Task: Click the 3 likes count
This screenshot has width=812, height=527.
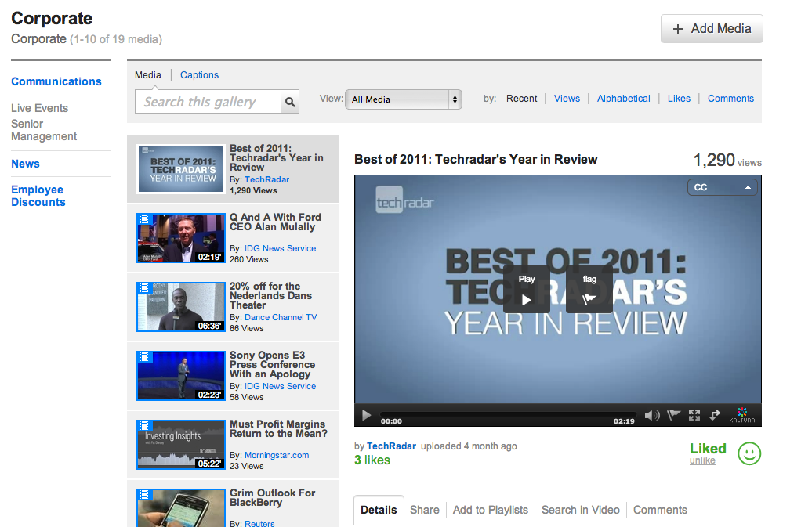Action: coord(372,460)
